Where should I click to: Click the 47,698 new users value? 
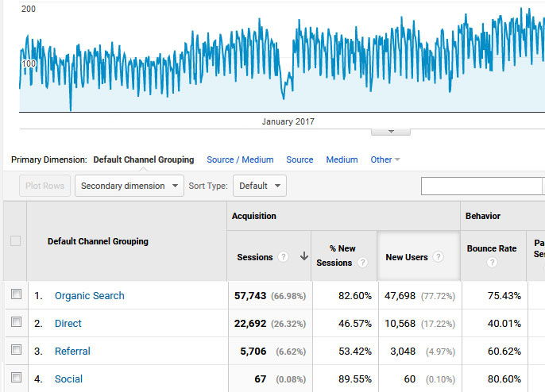[400, 296]
